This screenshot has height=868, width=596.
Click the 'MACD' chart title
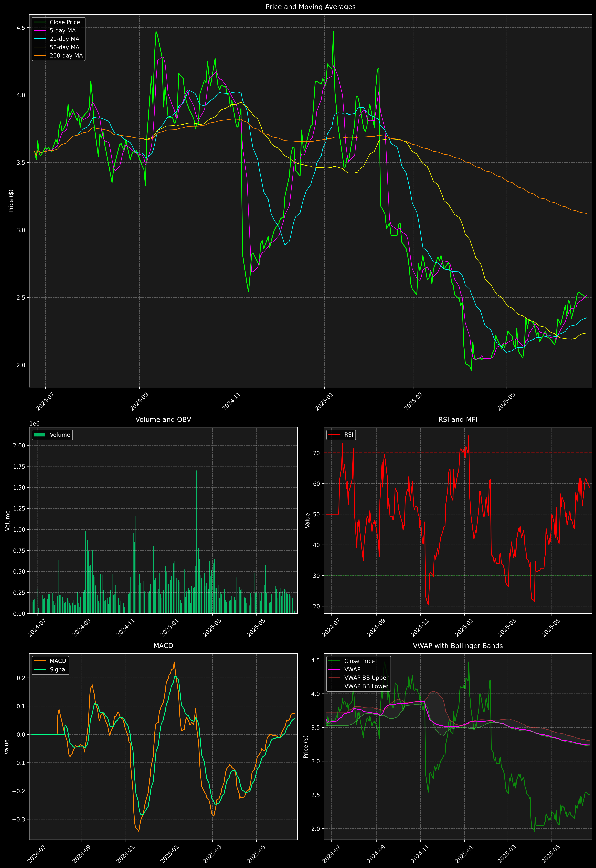[x=163, y=646]
